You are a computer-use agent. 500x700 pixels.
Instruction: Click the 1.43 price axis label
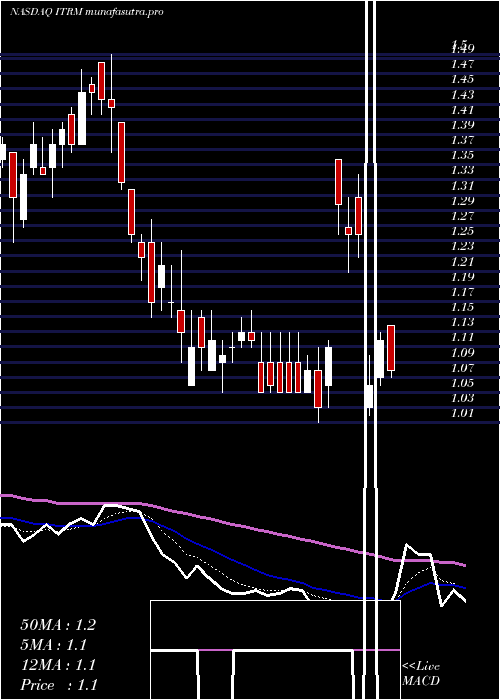[462, 95]
